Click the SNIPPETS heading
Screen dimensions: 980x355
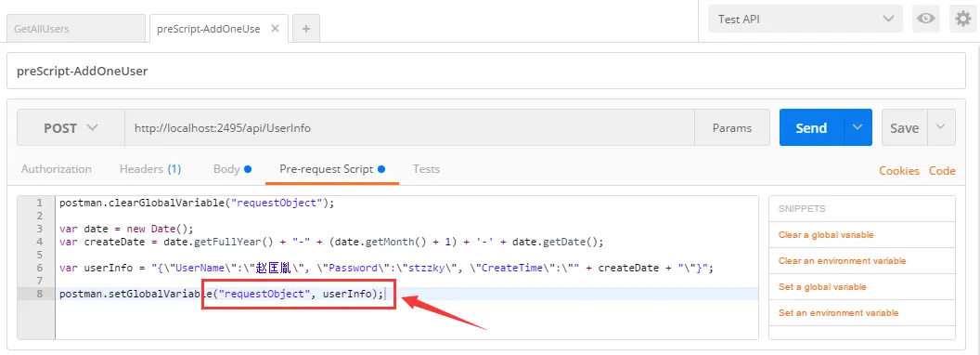802,208
